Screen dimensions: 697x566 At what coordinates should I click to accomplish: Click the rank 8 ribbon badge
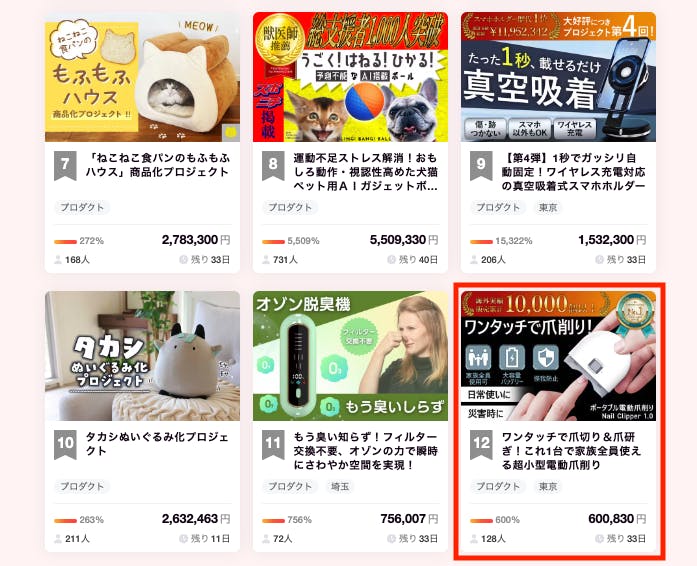[273, 165]
